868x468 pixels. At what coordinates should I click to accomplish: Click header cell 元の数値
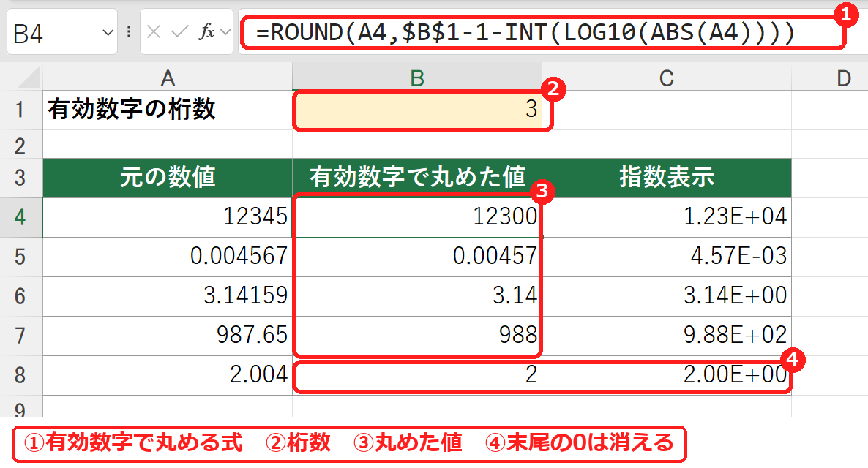click(x=168, y=178)
